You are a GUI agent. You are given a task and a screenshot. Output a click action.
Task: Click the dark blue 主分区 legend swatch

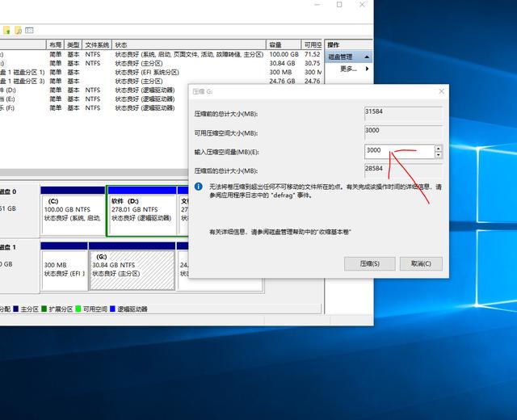click(x=15, y=309)
